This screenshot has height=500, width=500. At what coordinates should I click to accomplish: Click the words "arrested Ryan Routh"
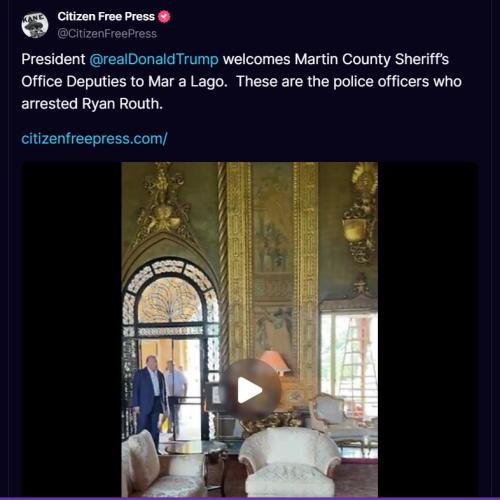(x=92, y=104)
